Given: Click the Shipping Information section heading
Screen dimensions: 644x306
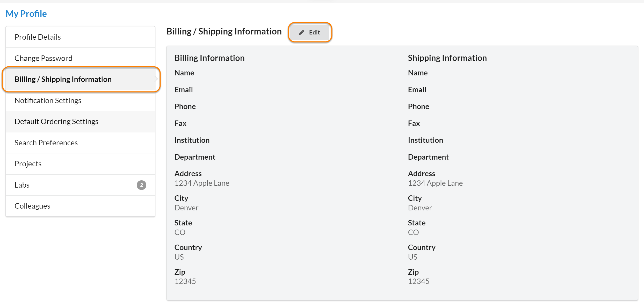Looking at the screenshot, I should click(447, 58).
